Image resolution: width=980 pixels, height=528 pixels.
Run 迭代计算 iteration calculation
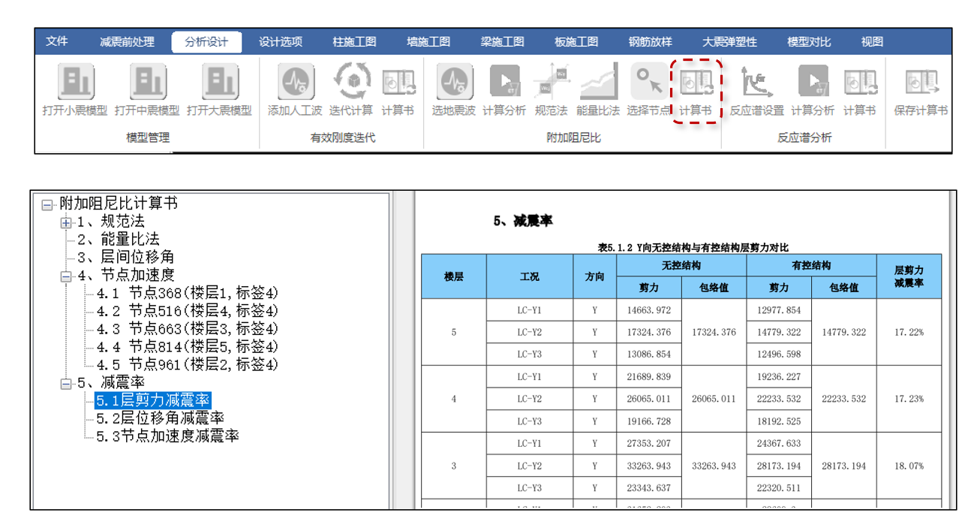point(350,83)
